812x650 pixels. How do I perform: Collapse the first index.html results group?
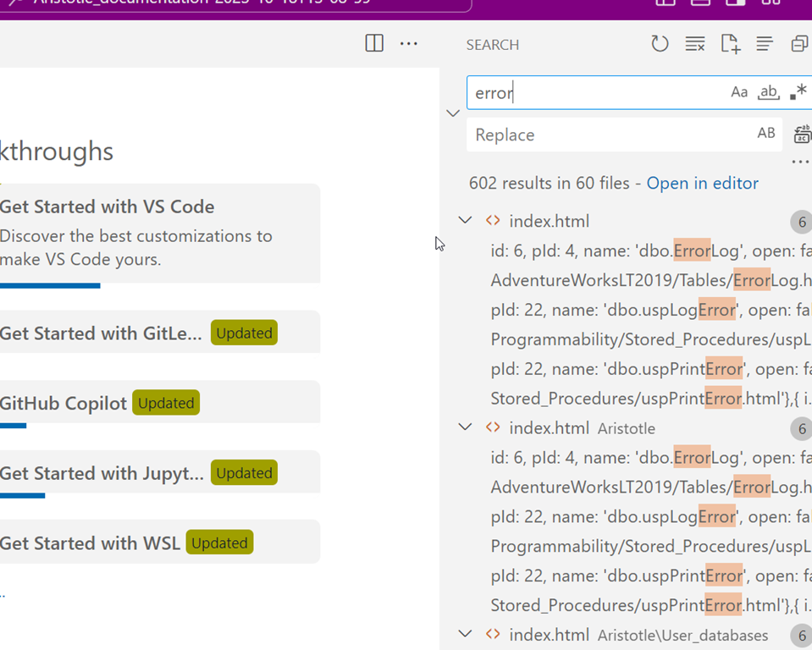(x=465, y=221)
